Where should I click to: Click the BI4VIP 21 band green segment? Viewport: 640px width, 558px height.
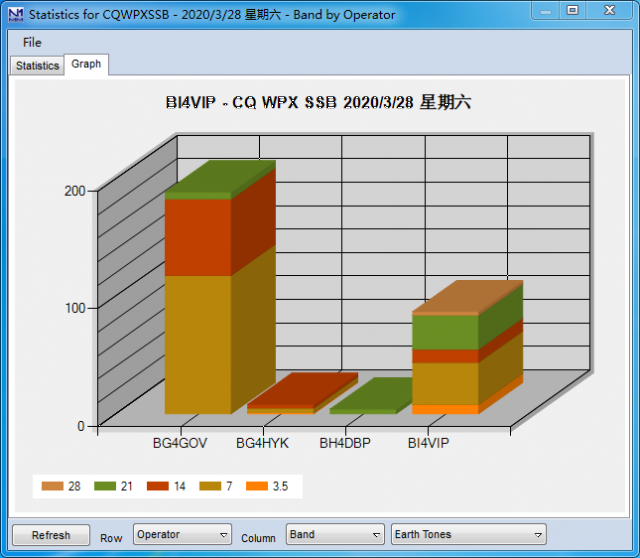(445, 332)
